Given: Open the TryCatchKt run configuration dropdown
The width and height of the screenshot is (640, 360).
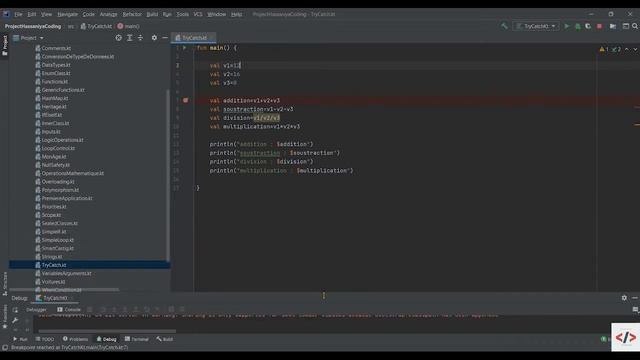Looking at the screenshot, I should [x=536, y=26].
